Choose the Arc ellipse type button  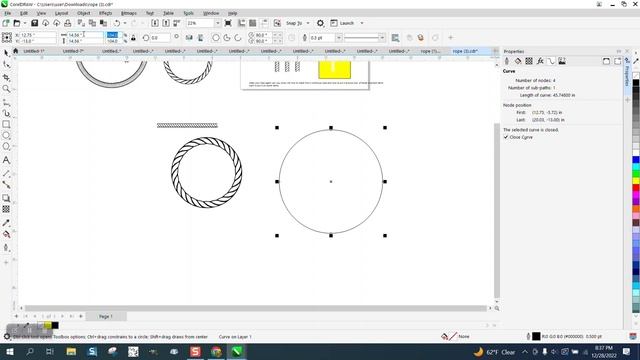coord(238,38)
